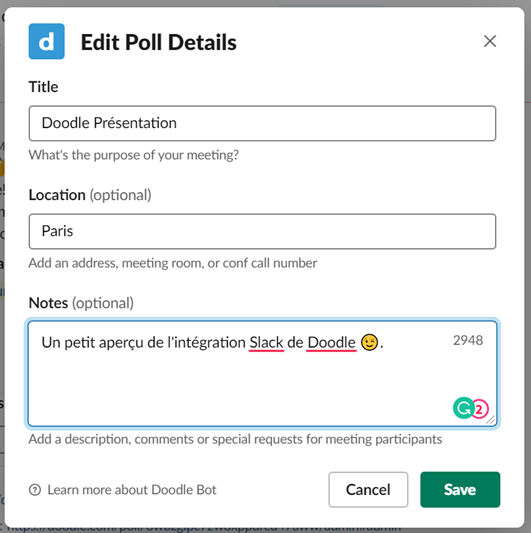This screenshot has height=533, width=531.
Task: Click the Title field label
Action: coord(44,87)
